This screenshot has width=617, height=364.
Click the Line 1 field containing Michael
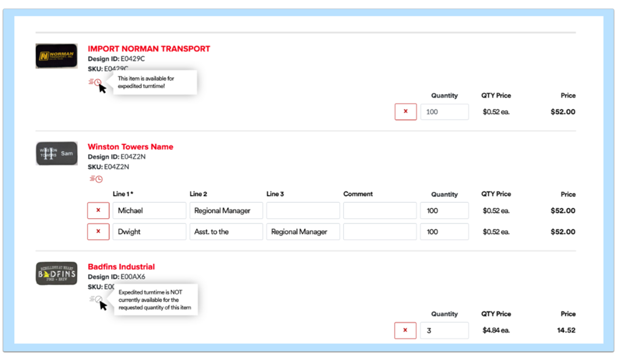[x=149, y=210]
